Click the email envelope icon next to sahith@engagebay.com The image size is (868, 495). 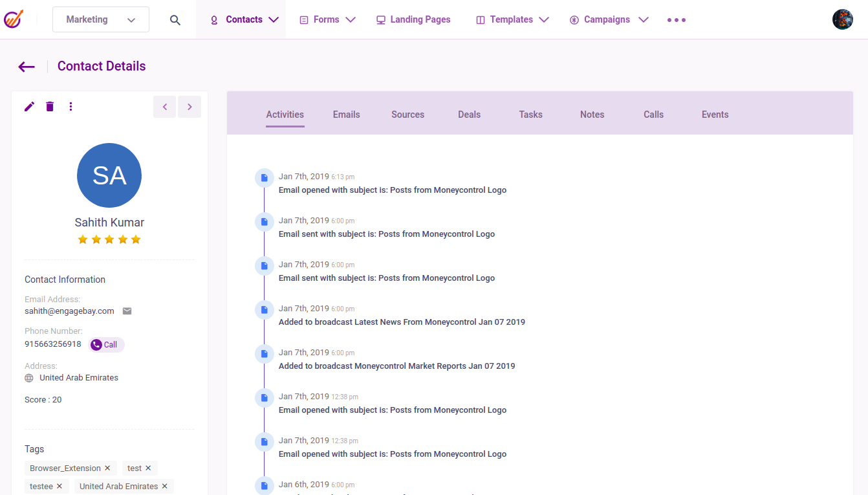point(127,311)
